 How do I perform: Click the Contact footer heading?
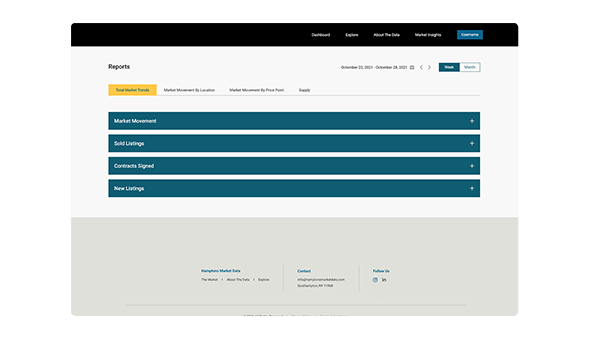(304, 271)
